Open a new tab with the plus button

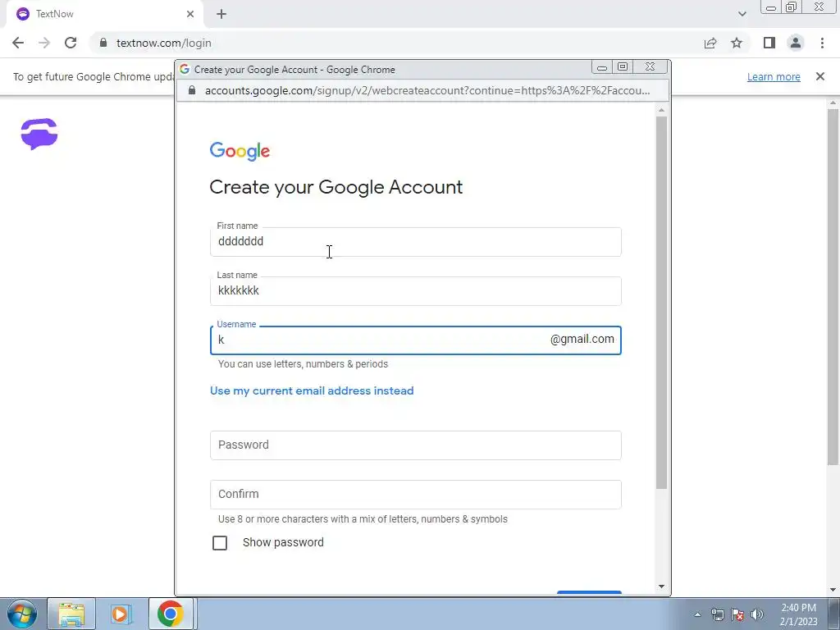[x=221, y=14]
